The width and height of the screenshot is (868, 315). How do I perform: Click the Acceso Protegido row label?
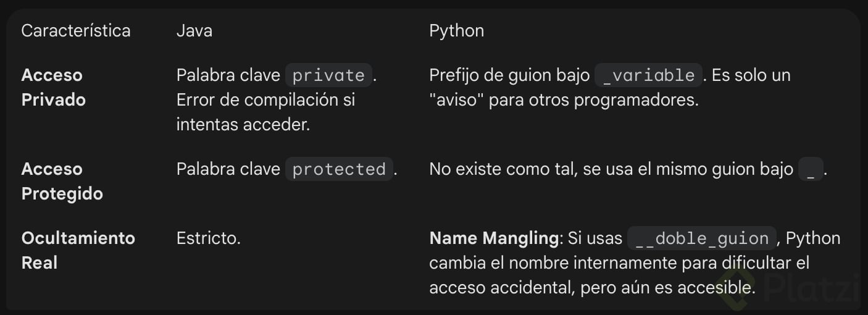pos(62,181)
